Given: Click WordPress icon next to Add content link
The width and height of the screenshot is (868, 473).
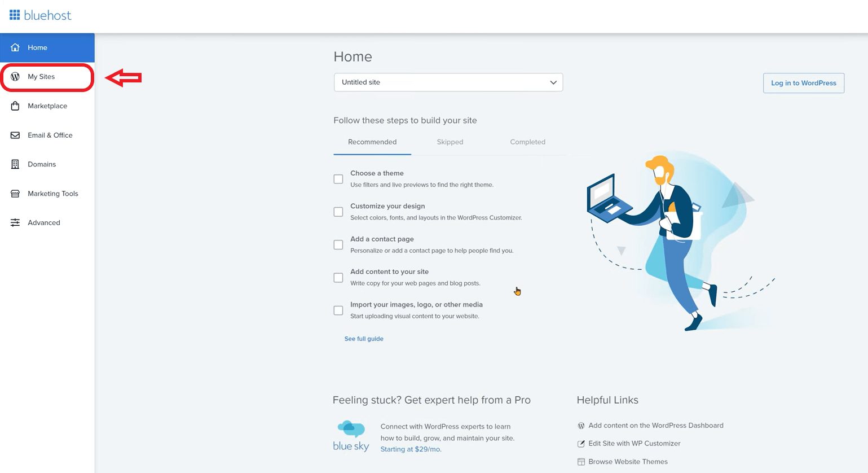Looking at the screenshot, I should click(x=581, y=426).
